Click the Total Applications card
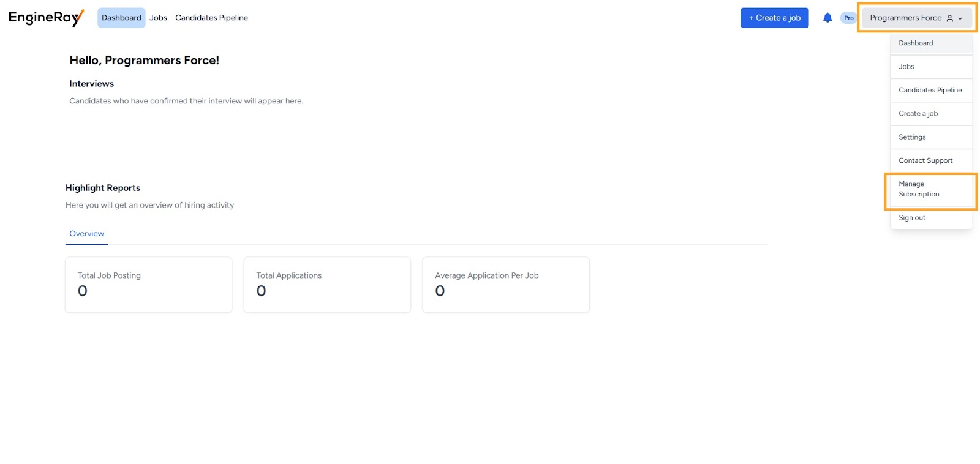The image size is (980, 464). [327, 285]
